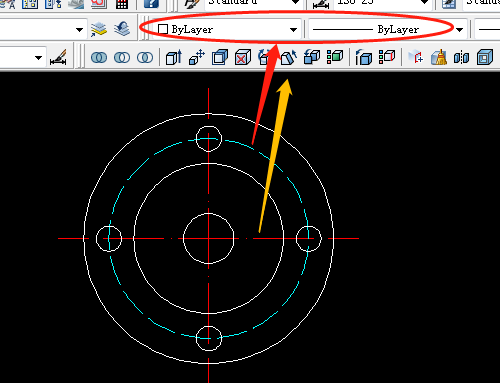Screen dimensions: 500x383
Task: Choose the Intersect solids icon
Action: point(145,58)
